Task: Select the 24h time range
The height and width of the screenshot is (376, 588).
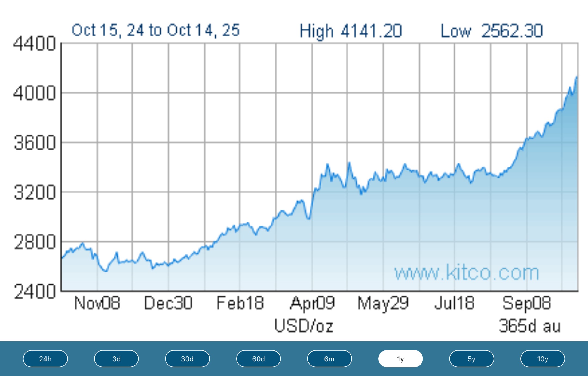Action: point(45,359)
